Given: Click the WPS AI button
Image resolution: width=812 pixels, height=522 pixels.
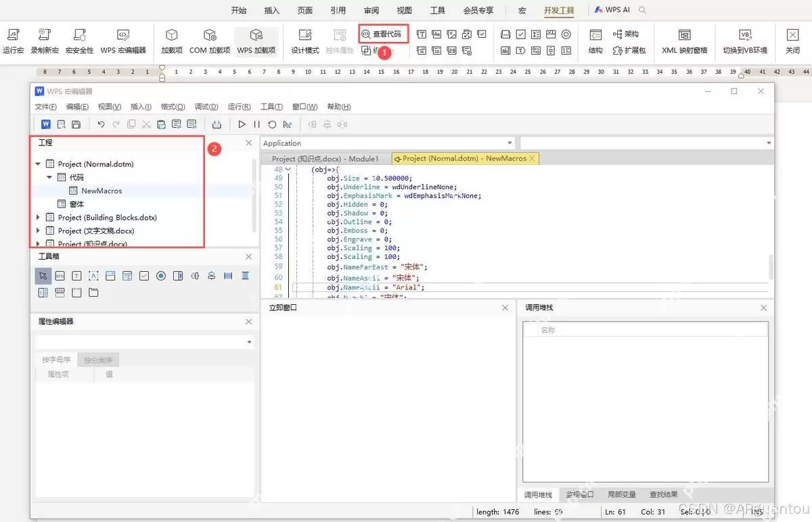Looking at the screenshot, I should [x=612, y=10].
